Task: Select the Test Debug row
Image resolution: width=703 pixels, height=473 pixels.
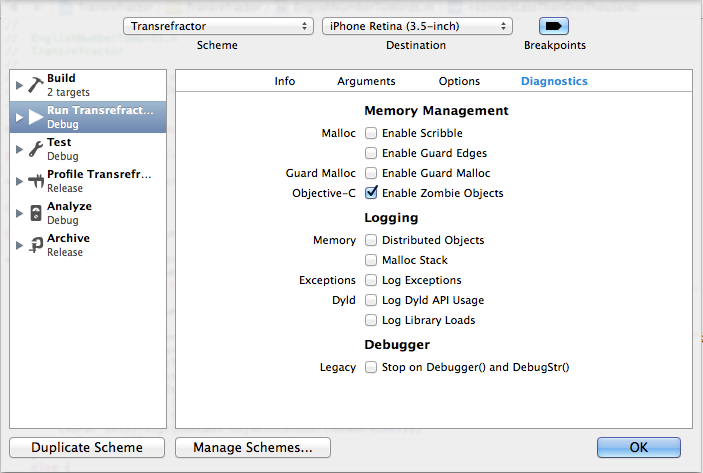Action: pyautogui.click(x=88, y=149)
